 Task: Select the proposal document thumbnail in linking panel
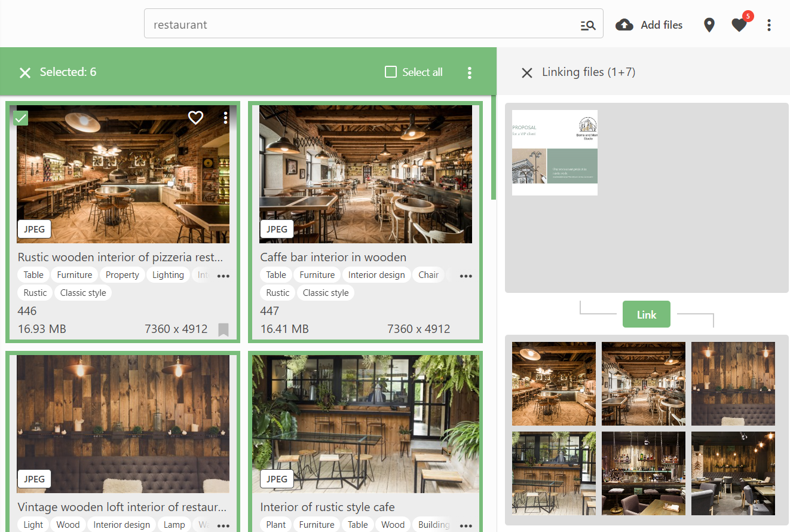tap(555, 152)
